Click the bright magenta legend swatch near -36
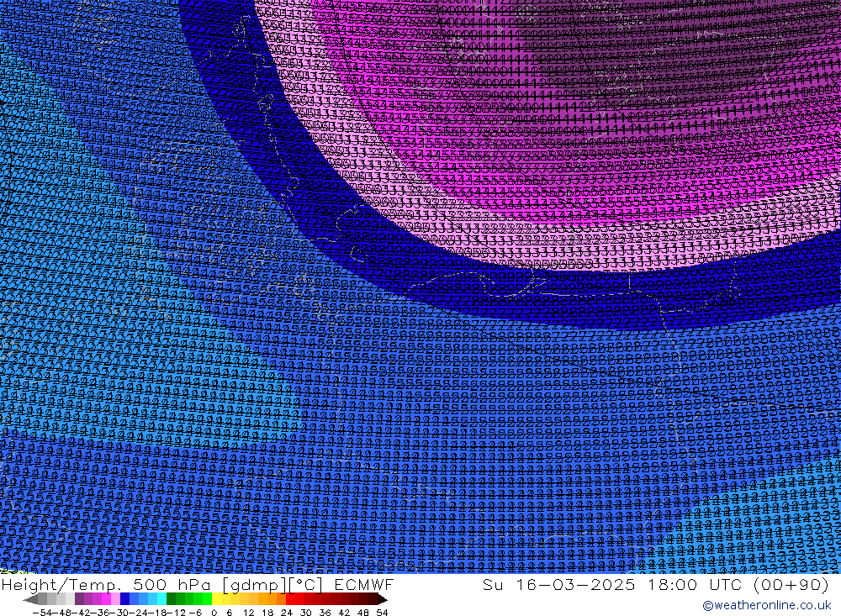Viewport: 841px width, 616px height. click(107, 599)
